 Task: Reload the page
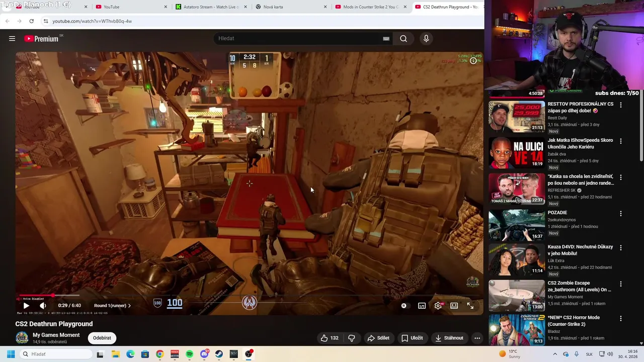[31, 21]
